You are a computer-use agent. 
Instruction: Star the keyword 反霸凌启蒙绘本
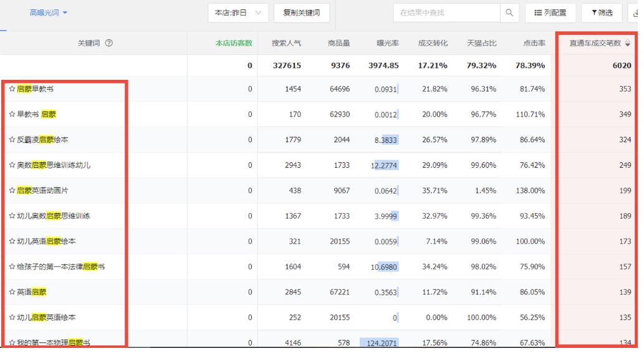pos(12,140)
